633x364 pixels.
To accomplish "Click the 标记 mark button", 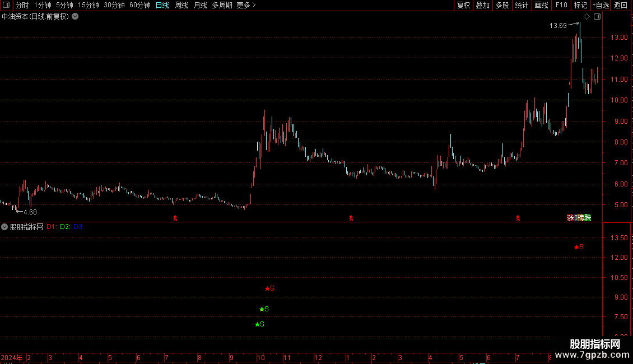I will [x=580, y=5].
